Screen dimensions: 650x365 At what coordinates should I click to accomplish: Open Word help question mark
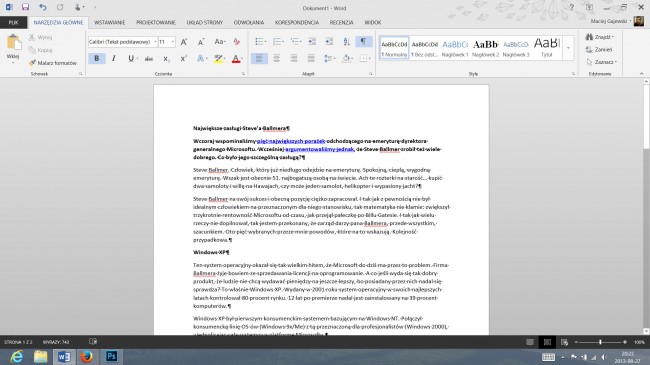pyautogui.click(x=572, y=7)
